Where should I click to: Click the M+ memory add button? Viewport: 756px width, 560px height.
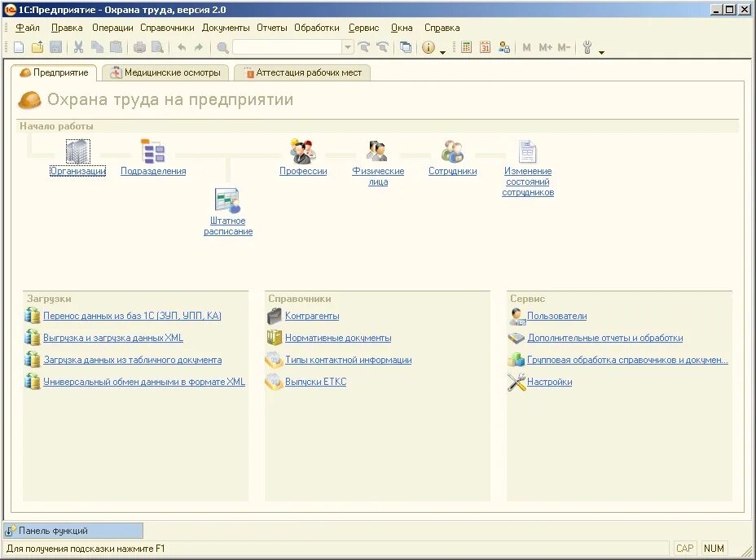[x=545, y=47]
